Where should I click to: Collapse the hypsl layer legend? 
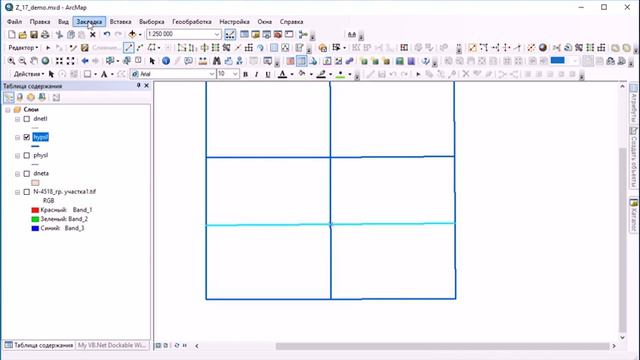tap(18, 138)
